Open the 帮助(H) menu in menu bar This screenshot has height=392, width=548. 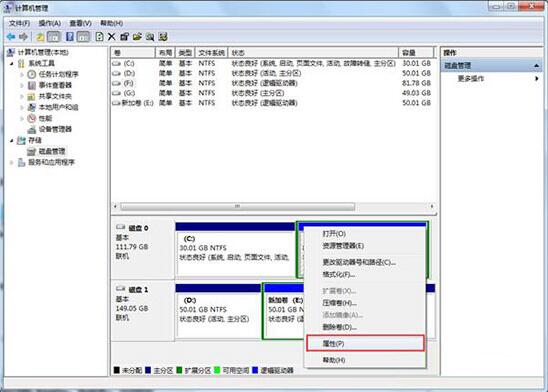(x=111, y=23)
